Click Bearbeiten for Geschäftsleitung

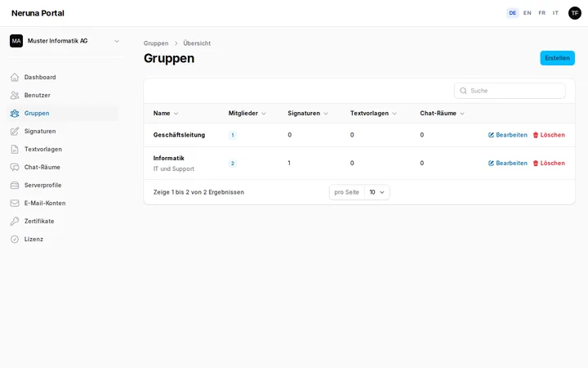pyautogui.click(x=507, y=135)
